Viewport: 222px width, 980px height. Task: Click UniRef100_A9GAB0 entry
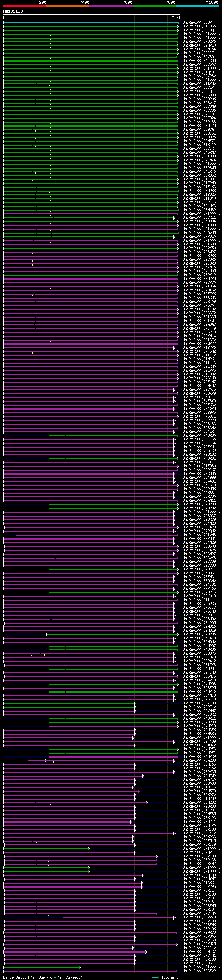tap(199, 95)
